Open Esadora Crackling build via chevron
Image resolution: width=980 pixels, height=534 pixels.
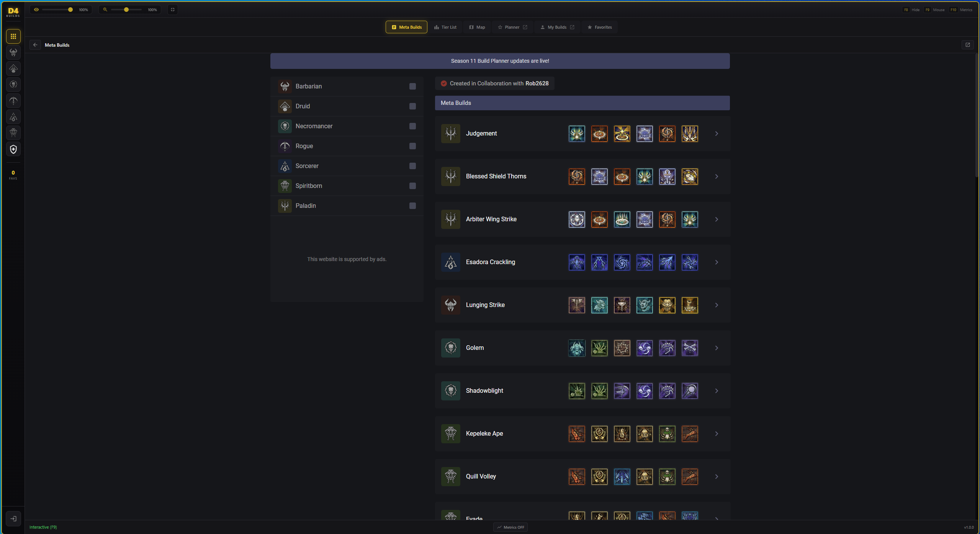click(717, 262)
